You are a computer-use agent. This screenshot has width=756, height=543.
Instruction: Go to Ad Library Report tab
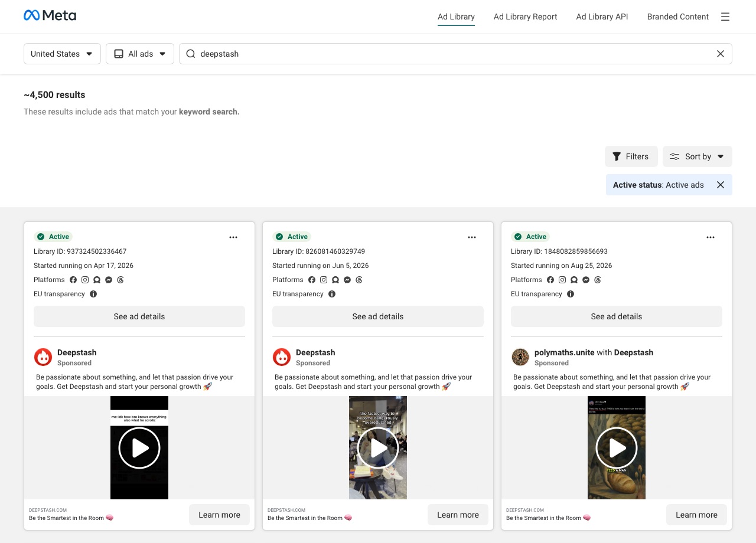point(525,17)
